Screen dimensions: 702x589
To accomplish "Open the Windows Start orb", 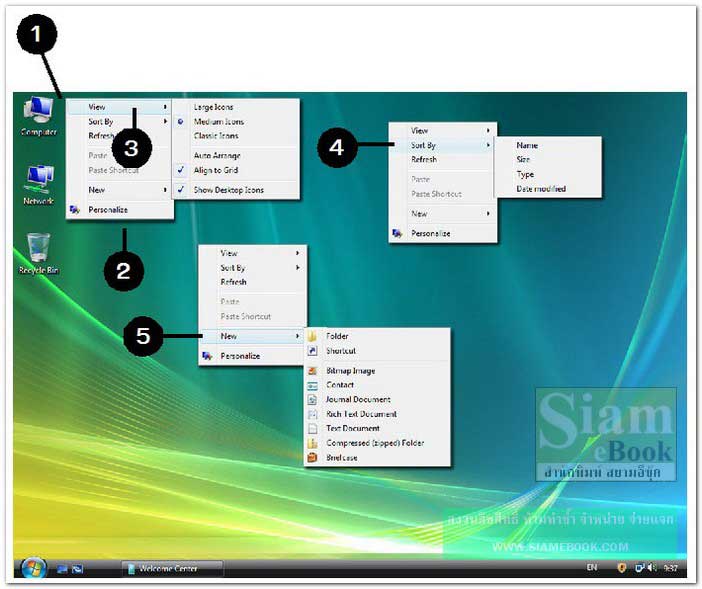I will coord(33,568).
